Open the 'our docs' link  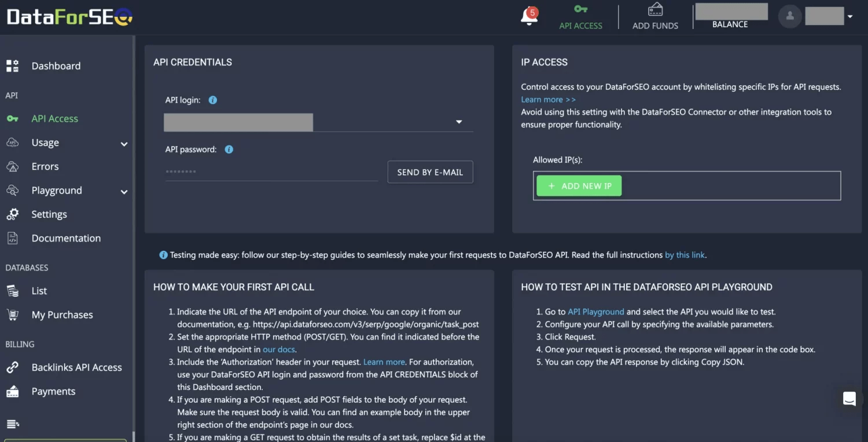pos(279,349)
